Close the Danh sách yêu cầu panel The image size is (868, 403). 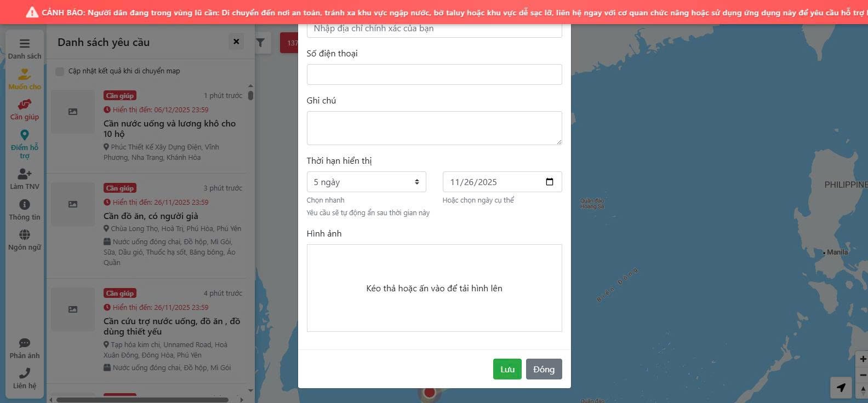(236, 42)
